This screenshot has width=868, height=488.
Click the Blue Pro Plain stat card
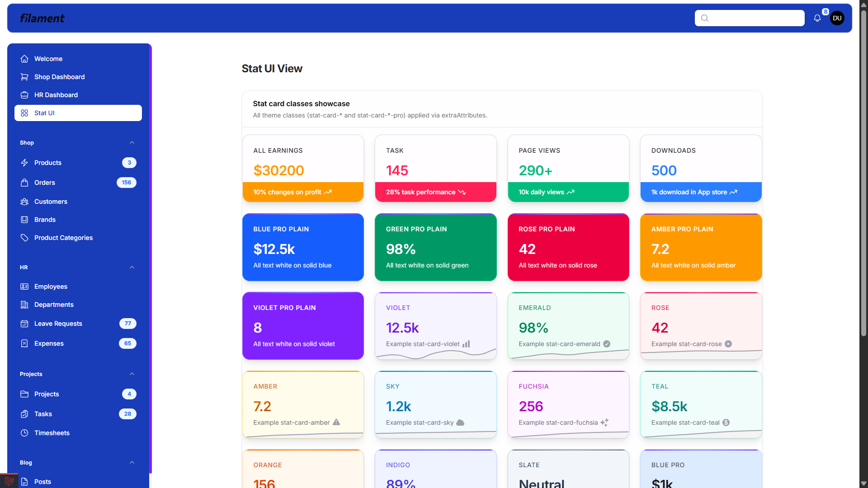[303, 247]
